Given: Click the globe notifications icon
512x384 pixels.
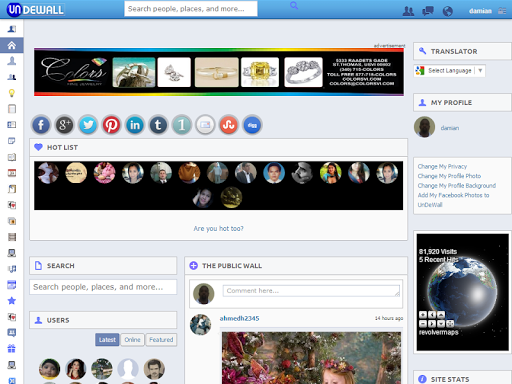Looking at the screenshot, I should tap(447, 11).
